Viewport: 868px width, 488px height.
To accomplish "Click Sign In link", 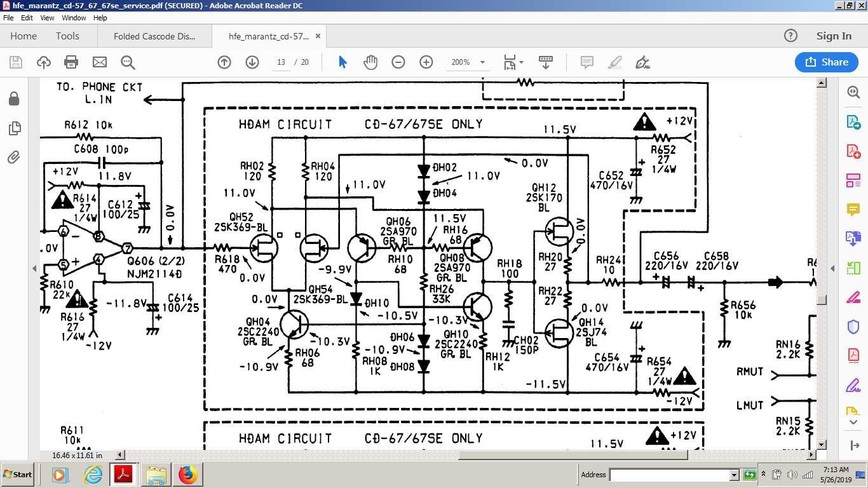I will (x=834, y=36).
